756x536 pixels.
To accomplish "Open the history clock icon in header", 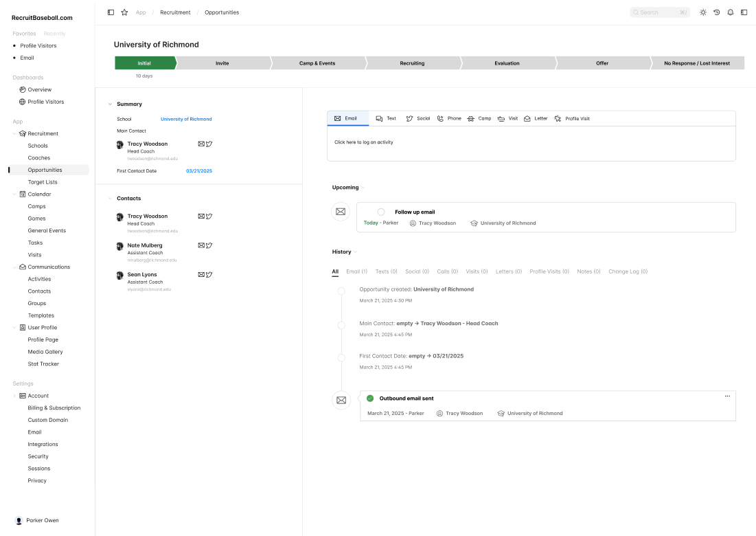I will 716,12.
